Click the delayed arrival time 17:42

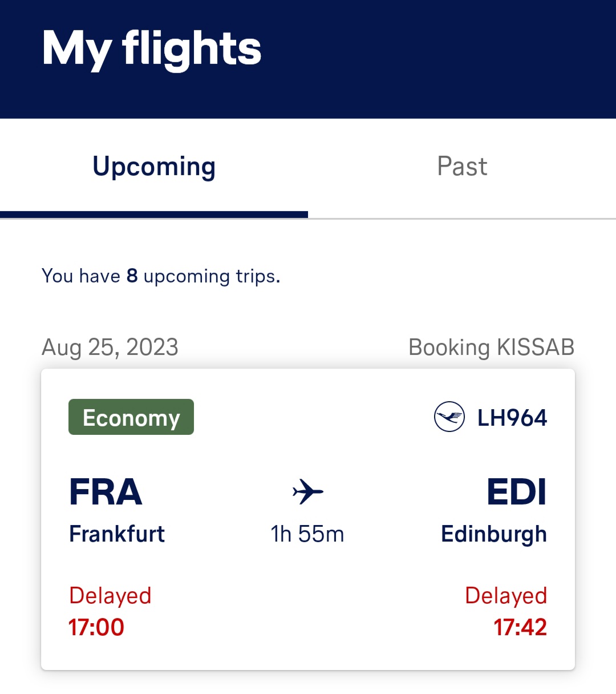520,627
